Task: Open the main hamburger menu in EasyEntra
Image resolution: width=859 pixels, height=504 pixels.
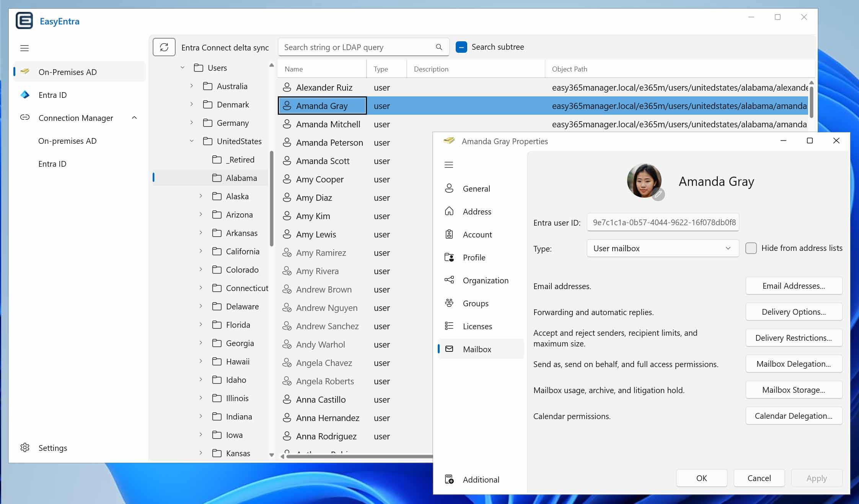Action: click(24, 48)
